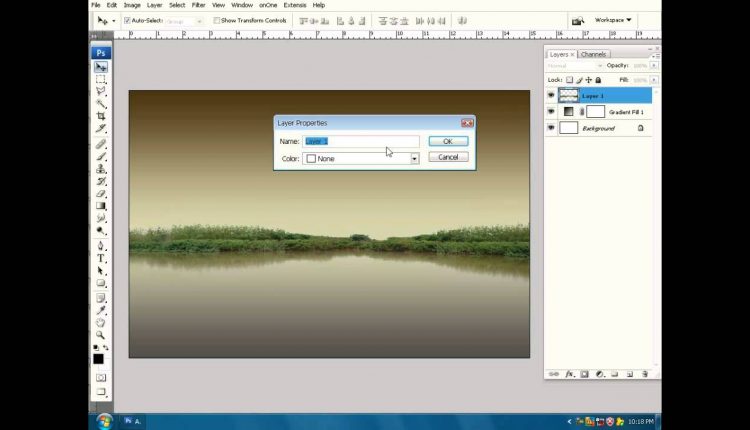This screenshot has width=750, height=430.
Task: Open the Layers panel options menu
Action: (655, 56)
